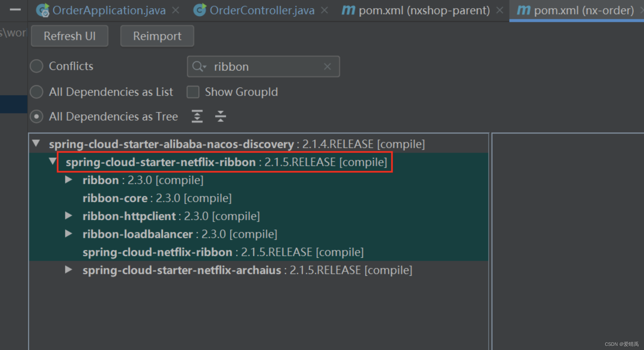Select All Dependencies as List
This screenshot has height=350, width=644.
(x=36, y=92)
